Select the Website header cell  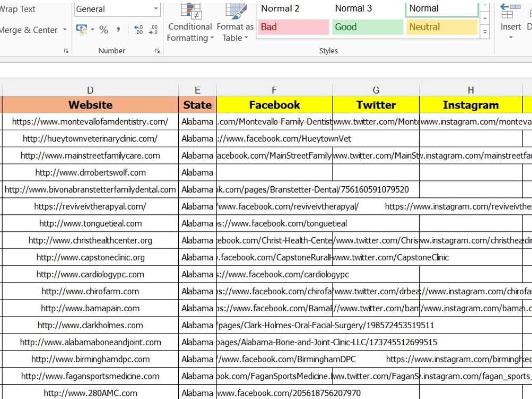[x=90, y=105]
